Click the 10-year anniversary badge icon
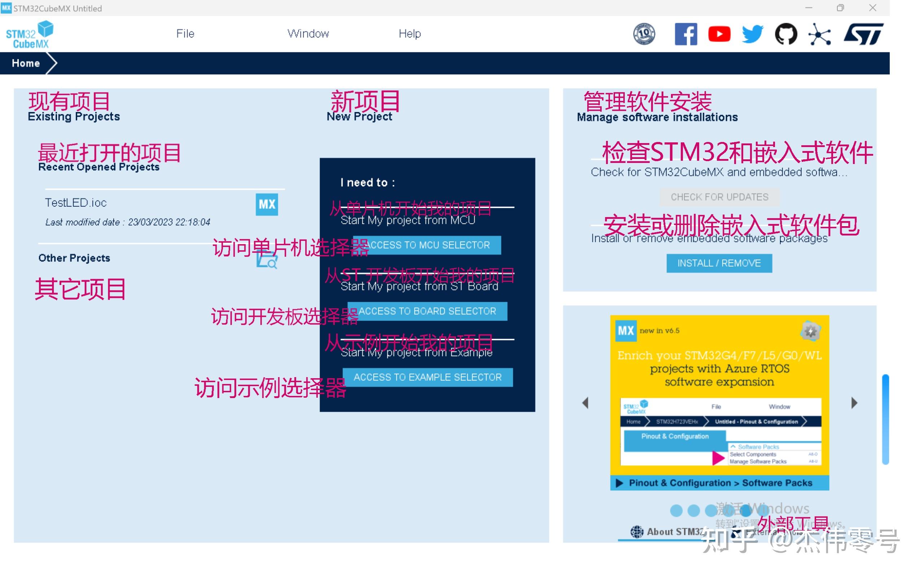The width and height of the screenshot is (924, 578). (644, 34)
